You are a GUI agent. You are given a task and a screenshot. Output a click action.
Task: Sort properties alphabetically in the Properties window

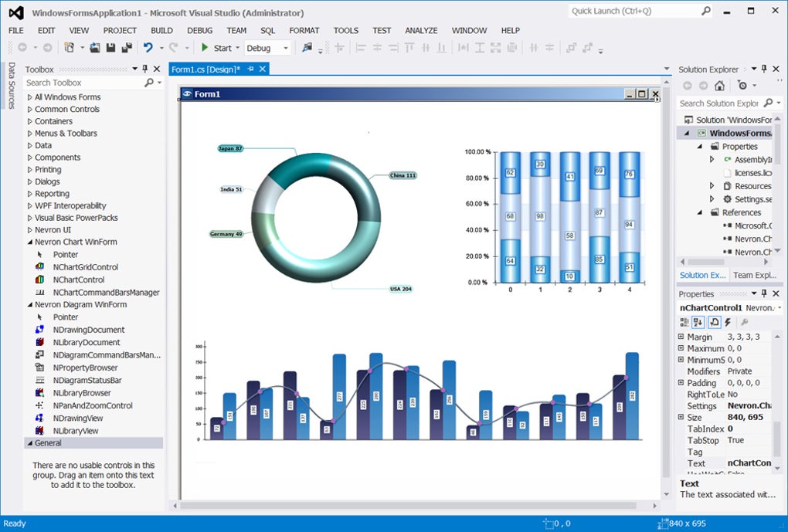[x=698, y=323]
